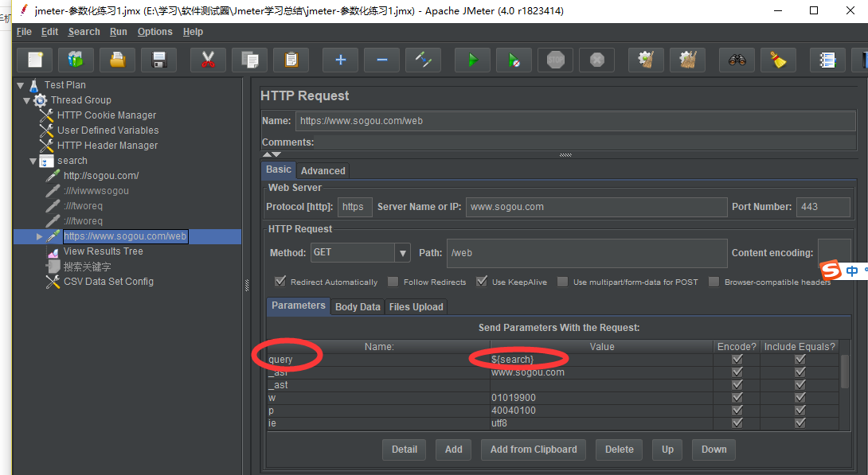The width and height of the screenshot is (868, 475).
Task: Click the Shutdown test icon
Action: (x=596, y=60)
